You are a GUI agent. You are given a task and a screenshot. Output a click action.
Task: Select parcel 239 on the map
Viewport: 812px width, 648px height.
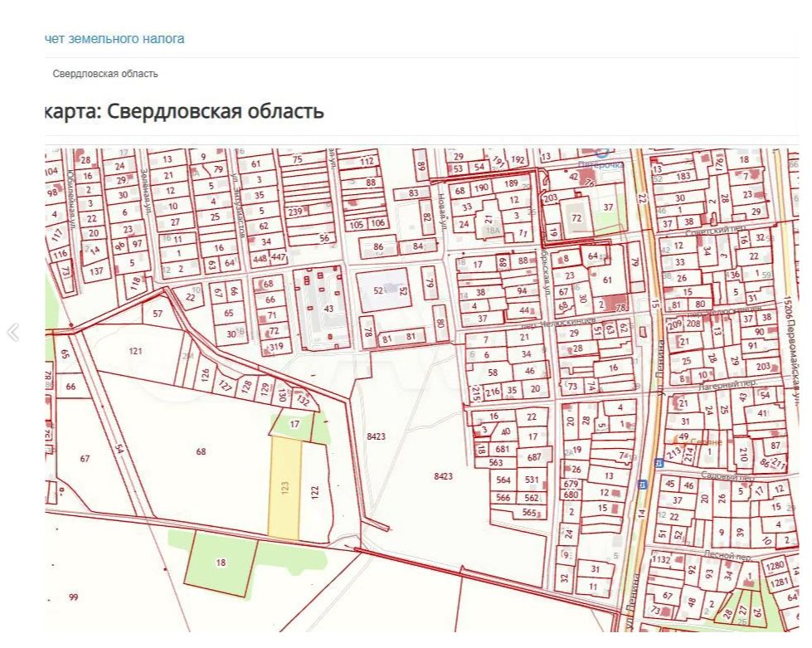click(x=294, y=212)
